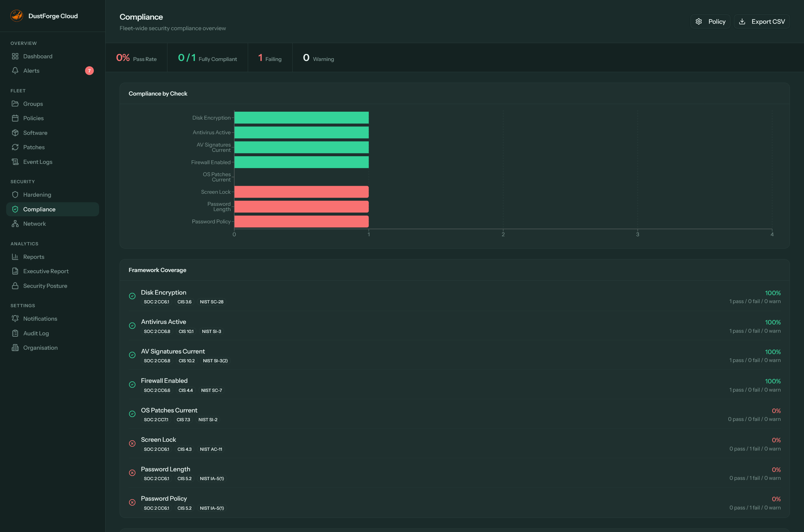Toggle the red status circle on Password Policy

[x=132, y=502]
